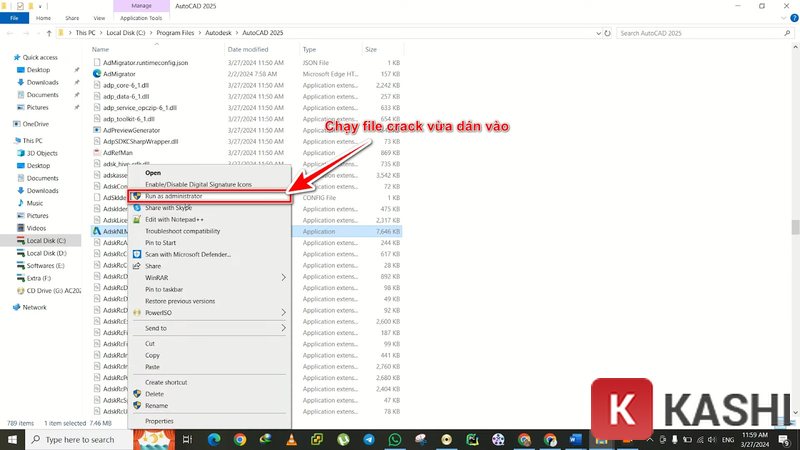Viewport: 800px width, 450px height.
Task: Sort by the Name column header
Action: 156,49
